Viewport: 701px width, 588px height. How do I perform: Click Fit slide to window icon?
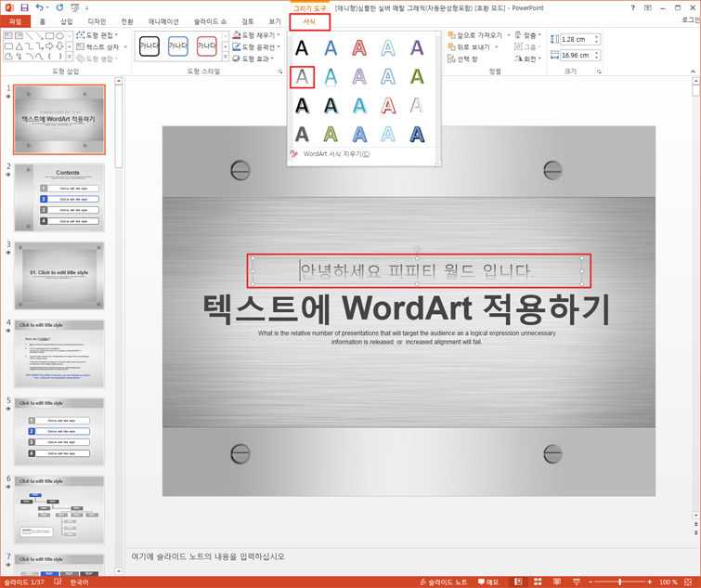click(x=688, y=581)
